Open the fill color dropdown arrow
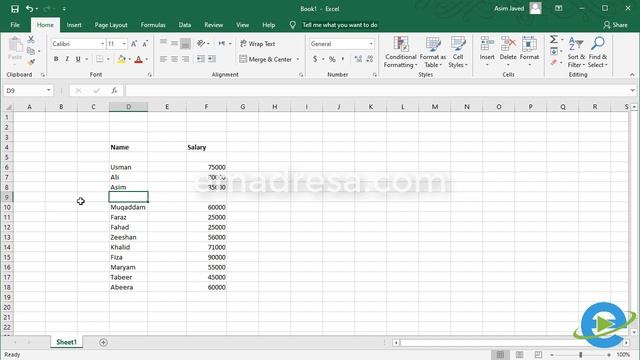 (129, 60)
